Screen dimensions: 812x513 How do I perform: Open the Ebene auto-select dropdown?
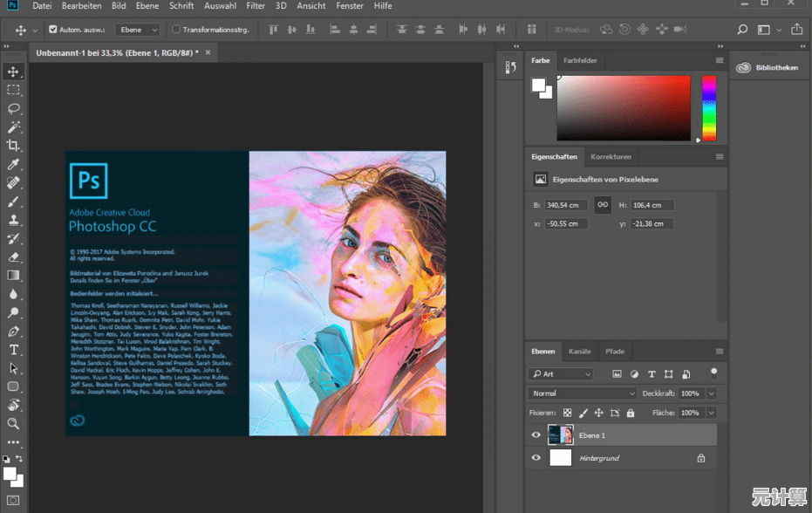click(x=140, y=30)
